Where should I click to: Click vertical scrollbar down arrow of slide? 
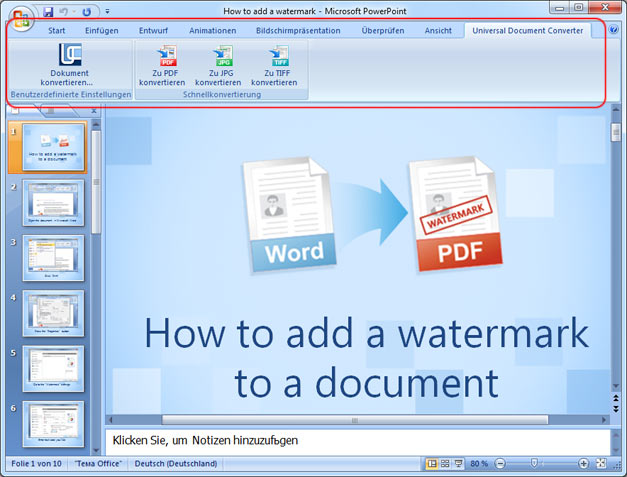click(616, 386)
